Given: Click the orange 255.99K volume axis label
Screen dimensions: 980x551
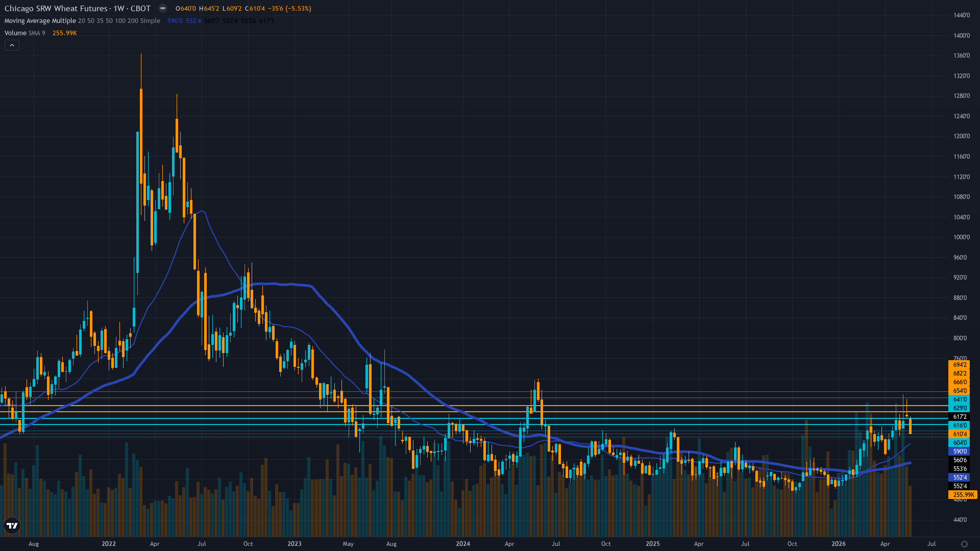Looking at the screenshot, I should (x=963, y=495).
